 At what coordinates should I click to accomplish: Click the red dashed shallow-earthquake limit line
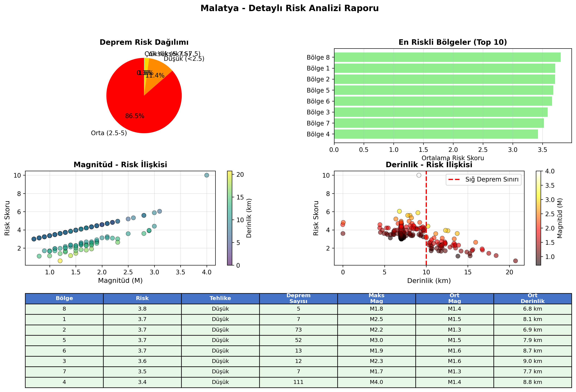tap(426, 218)
